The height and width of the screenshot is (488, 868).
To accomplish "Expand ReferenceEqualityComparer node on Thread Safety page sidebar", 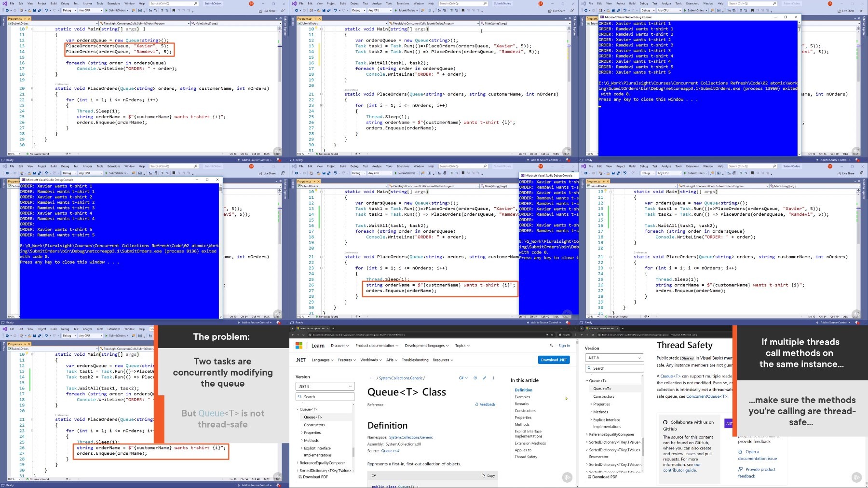I will tap(587, 434).
